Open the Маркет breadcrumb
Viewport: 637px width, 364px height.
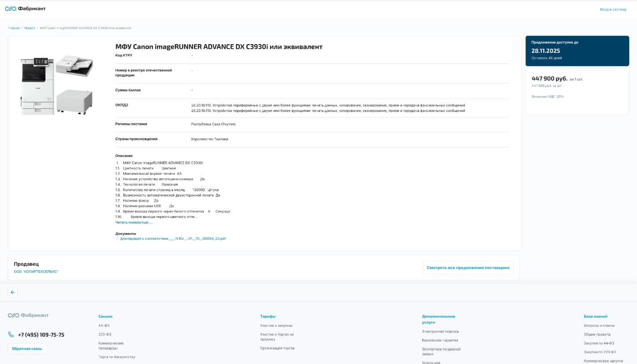[x=30, y=28]
